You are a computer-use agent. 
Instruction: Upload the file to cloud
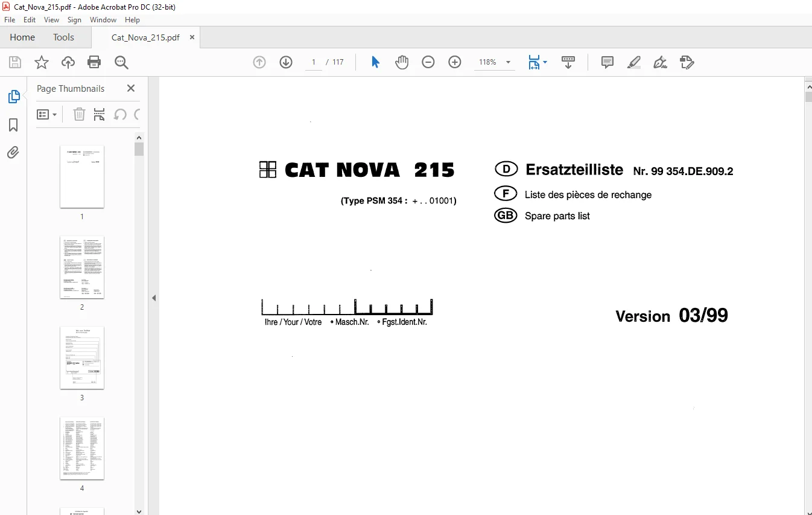(x=68, y=62)
